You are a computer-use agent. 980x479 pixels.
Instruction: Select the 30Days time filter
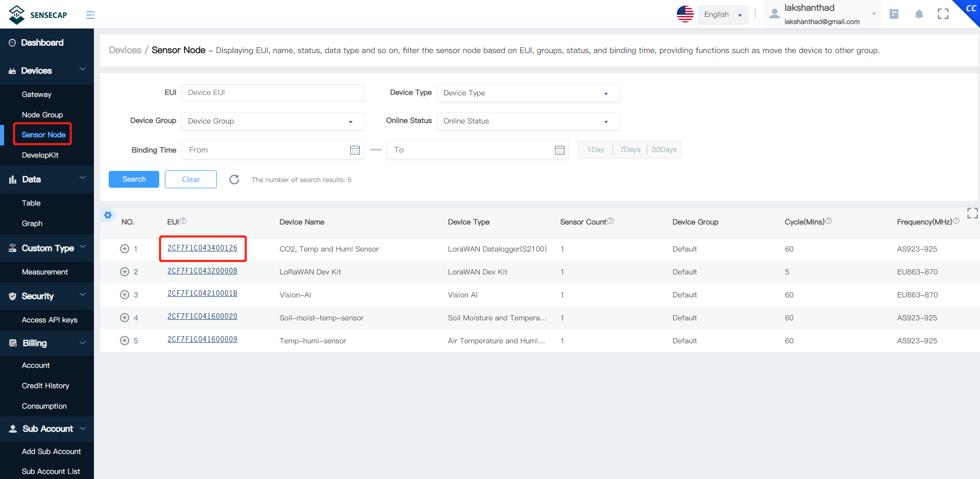point(664,149)
